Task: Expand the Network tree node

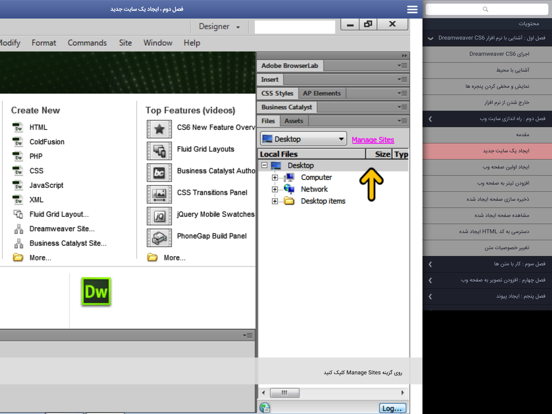Action: pos(275,189)
